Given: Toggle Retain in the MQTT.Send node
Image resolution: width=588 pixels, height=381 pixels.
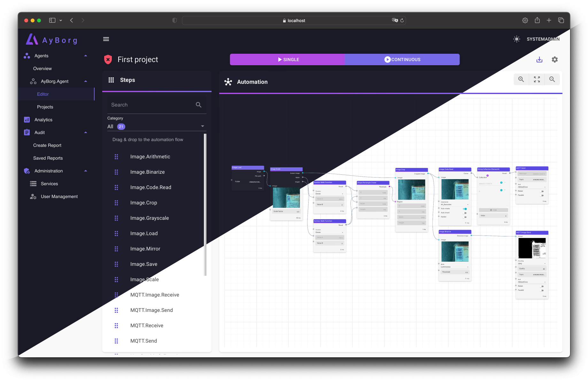Looking at the screenshot, I should (x=542, y=191).
